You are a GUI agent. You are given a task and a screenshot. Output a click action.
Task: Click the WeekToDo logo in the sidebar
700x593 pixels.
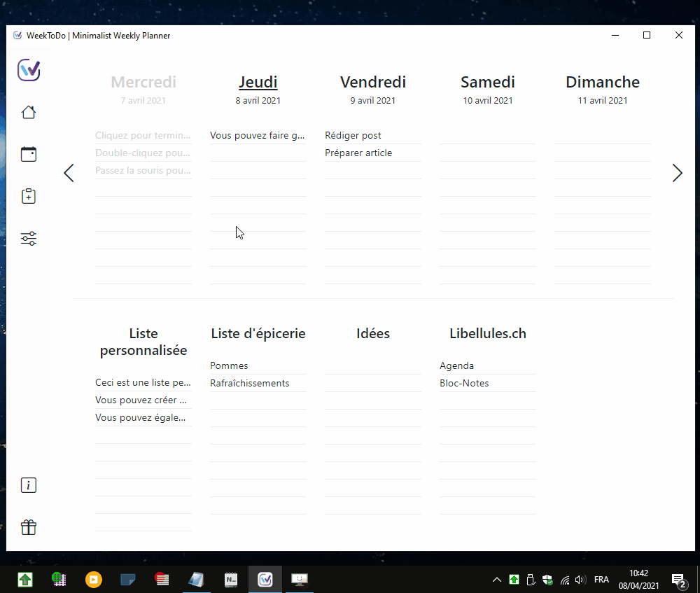pos(29,70)
